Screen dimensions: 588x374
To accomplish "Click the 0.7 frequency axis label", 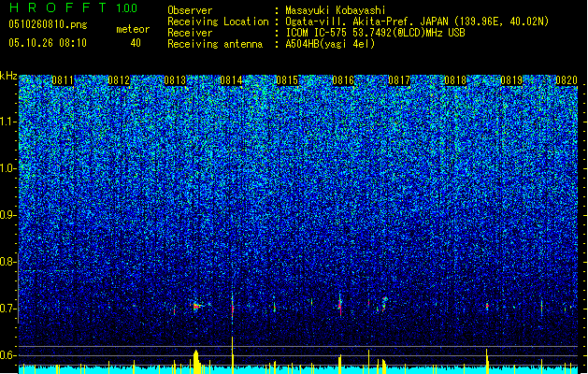I will (8, 309).
